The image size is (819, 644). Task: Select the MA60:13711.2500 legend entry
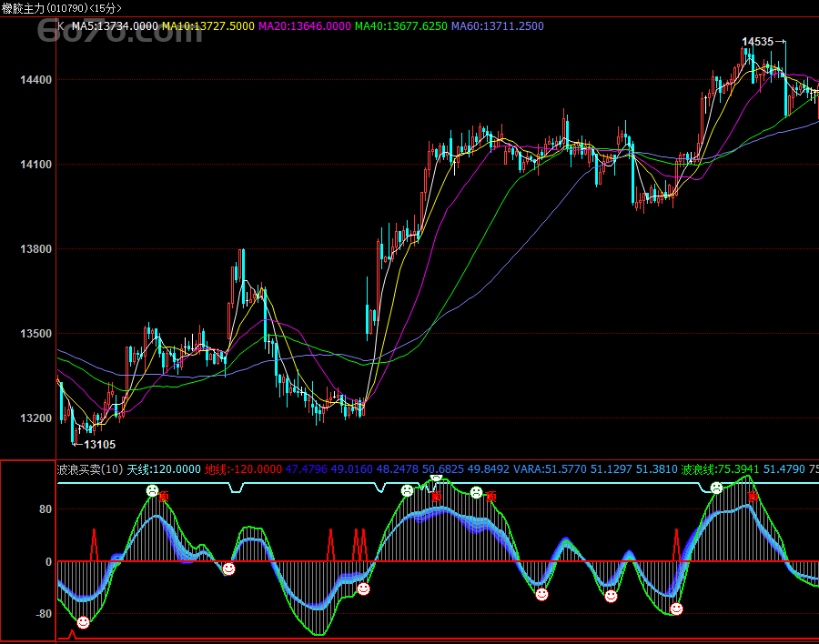point(498,26)
